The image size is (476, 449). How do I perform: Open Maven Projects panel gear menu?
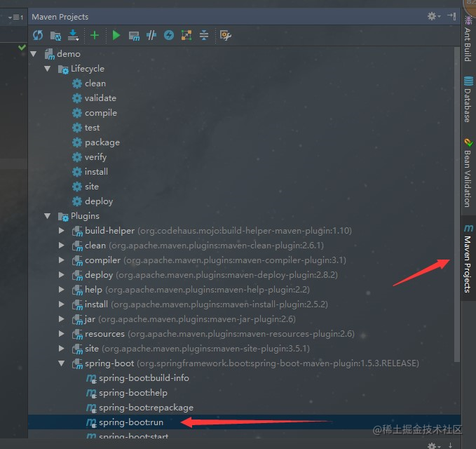click(433, 16)
